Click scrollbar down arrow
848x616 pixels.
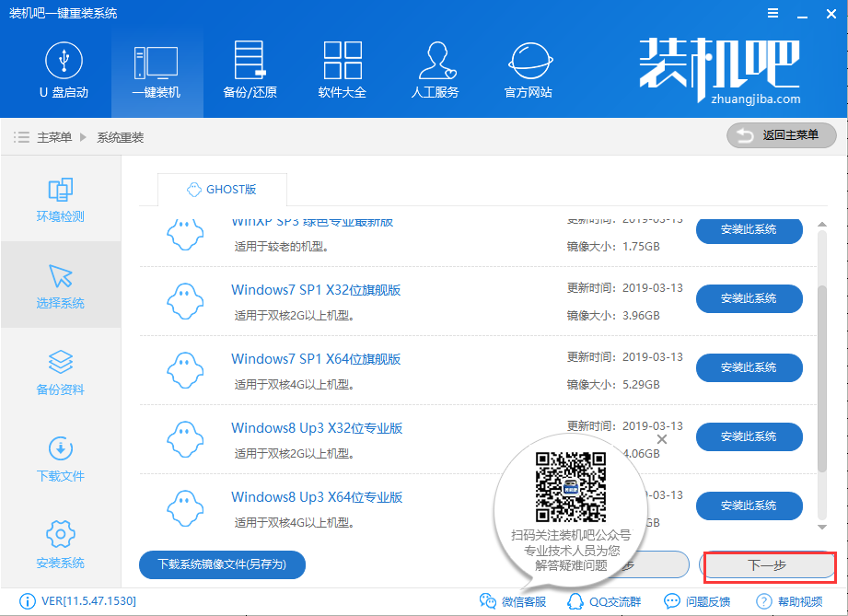822,527
